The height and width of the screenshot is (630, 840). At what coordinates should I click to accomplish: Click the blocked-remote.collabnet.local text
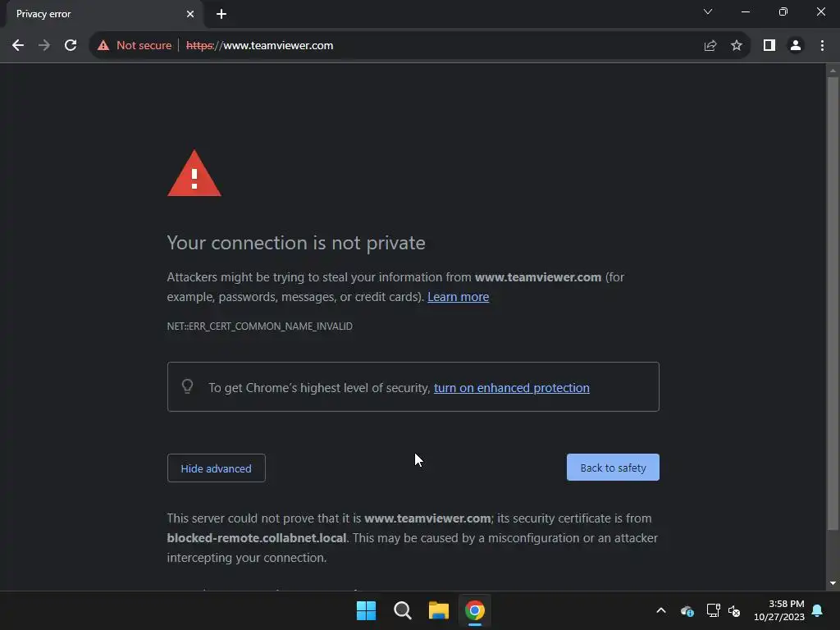click(x=257, y=538)
